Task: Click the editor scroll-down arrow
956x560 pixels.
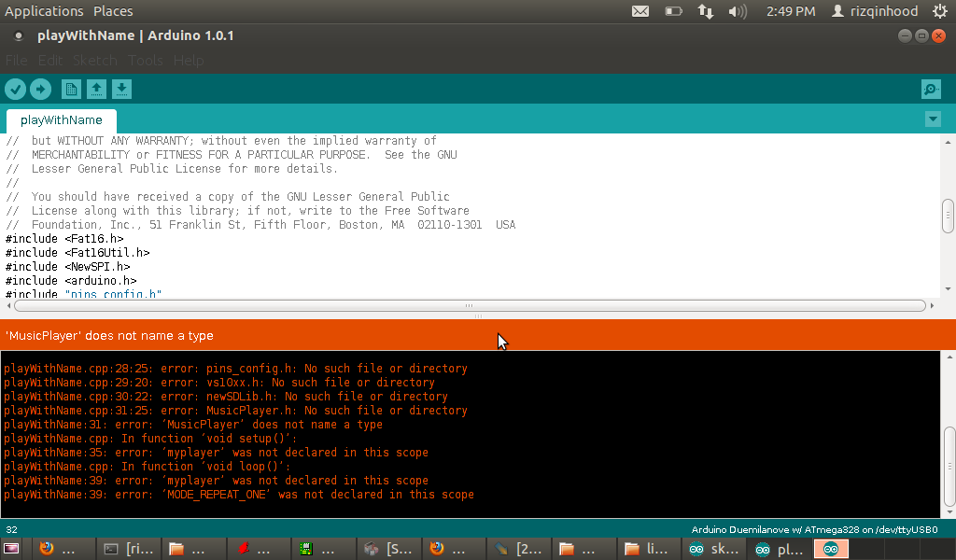Action: 948,288
